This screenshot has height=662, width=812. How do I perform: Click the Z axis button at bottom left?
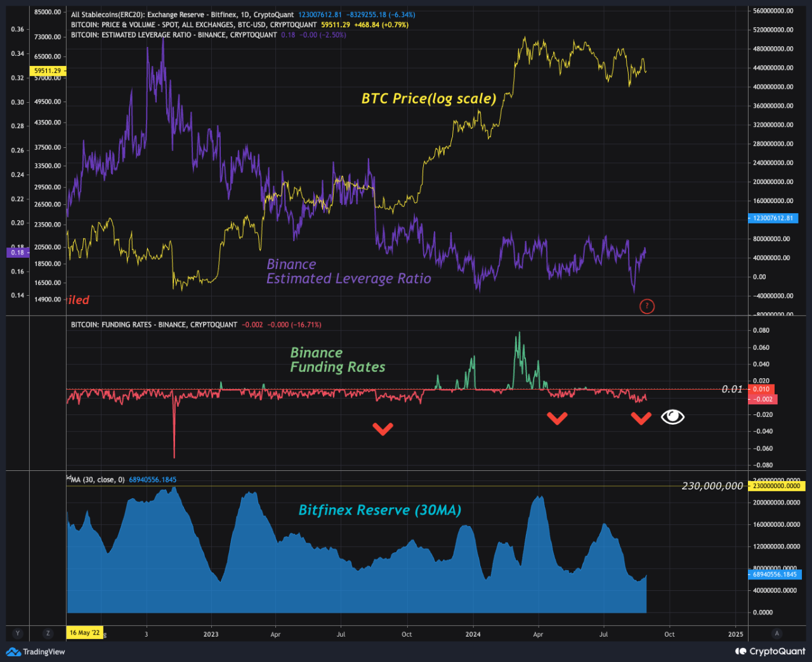[x=48, y=633]
